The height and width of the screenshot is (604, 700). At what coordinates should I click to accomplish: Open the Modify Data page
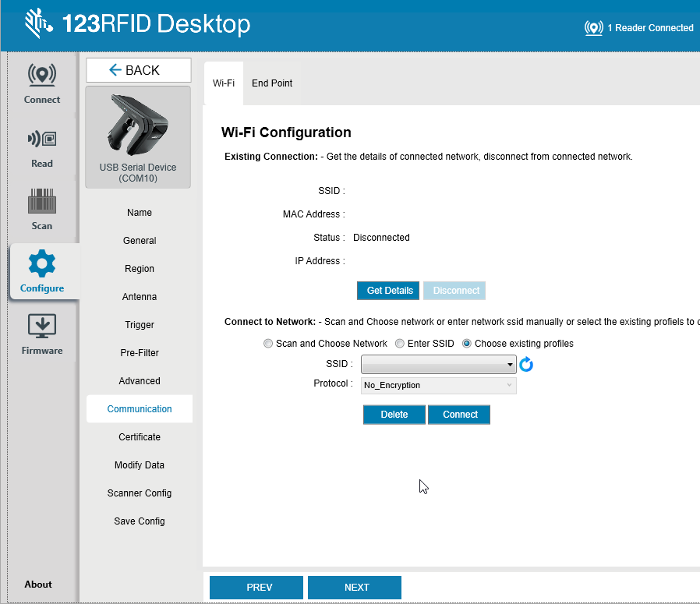pos(140,465)
